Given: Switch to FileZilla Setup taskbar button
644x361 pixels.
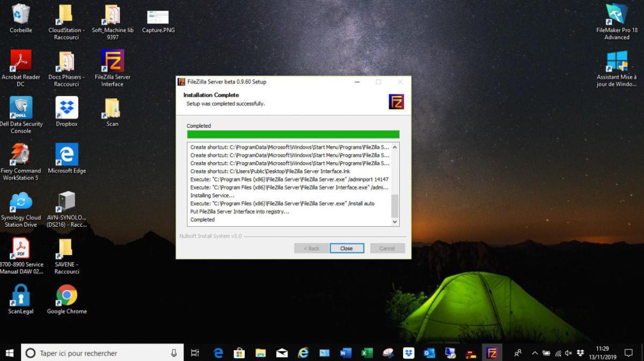Looking at the screenshot, I should click(x=492, y=353).
